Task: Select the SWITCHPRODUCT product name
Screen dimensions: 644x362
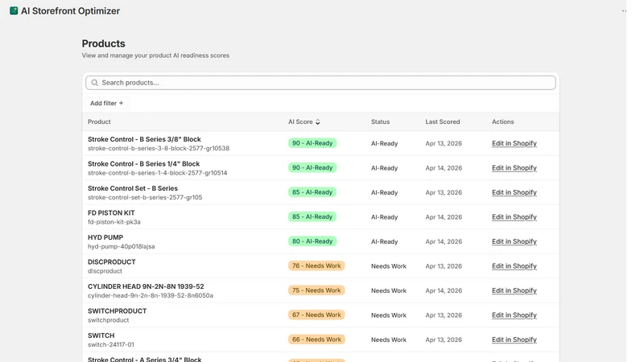Action: (117, 311)
